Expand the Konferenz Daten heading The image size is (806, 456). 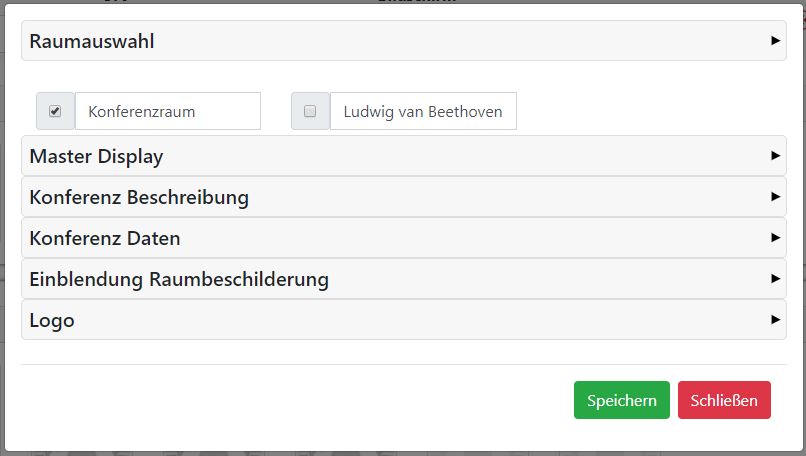click(x=105, y=239)
